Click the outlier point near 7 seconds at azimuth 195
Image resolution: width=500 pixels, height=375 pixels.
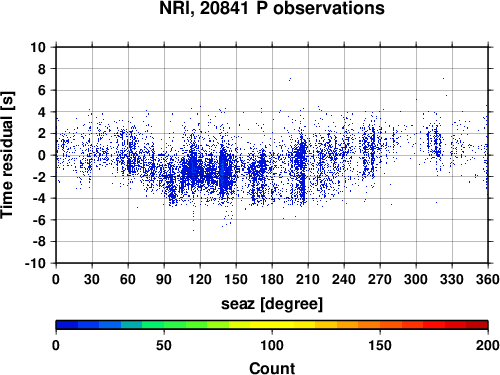click(290, 80)
